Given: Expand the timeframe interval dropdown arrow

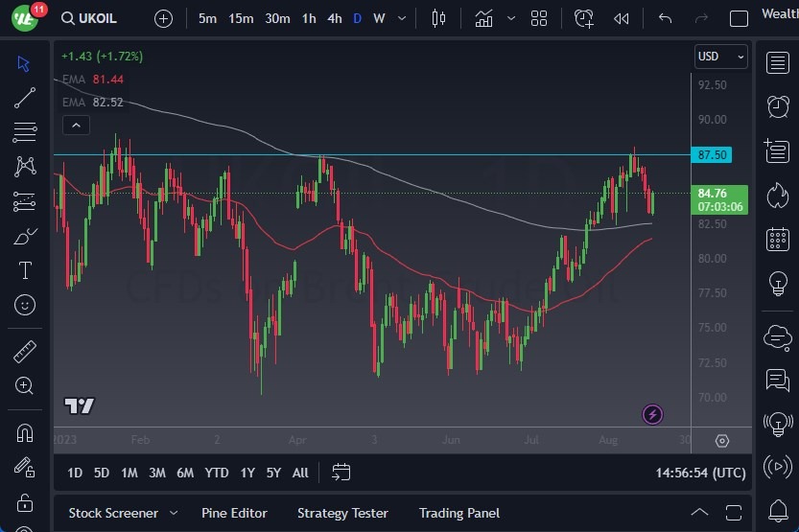Looking at the screenshot, I should pyautogui.click(x=401, y=18).
